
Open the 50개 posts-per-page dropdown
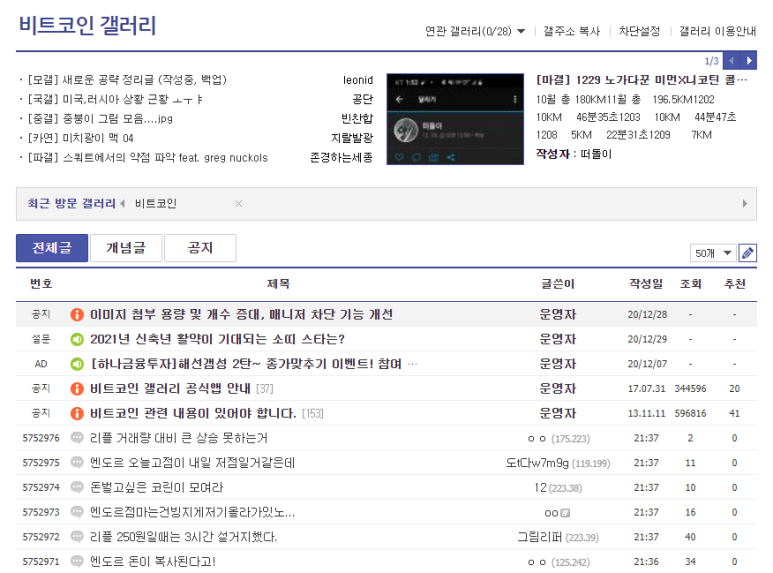(x=713, y=253)
